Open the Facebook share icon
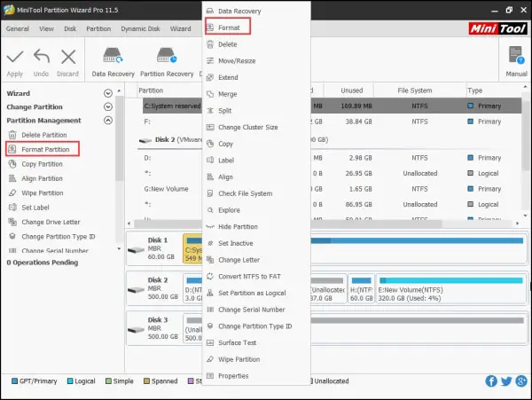This screenshot has width=532, height=400. (x=491, y=381)
